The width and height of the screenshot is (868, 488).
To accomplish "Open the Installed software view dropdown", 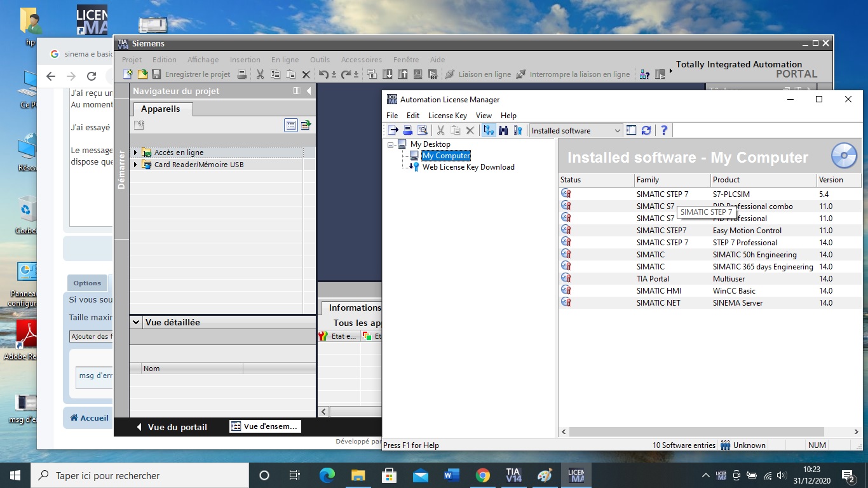I will tap(617, 131).
